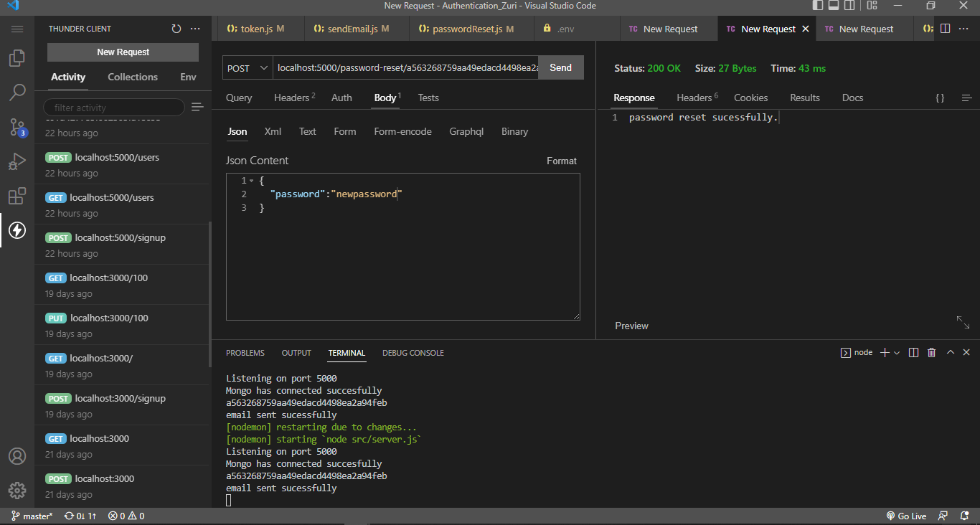The image size is (980, 525).
Task: Open the Thunder Client lightning icon
Action: pos(17,230)
